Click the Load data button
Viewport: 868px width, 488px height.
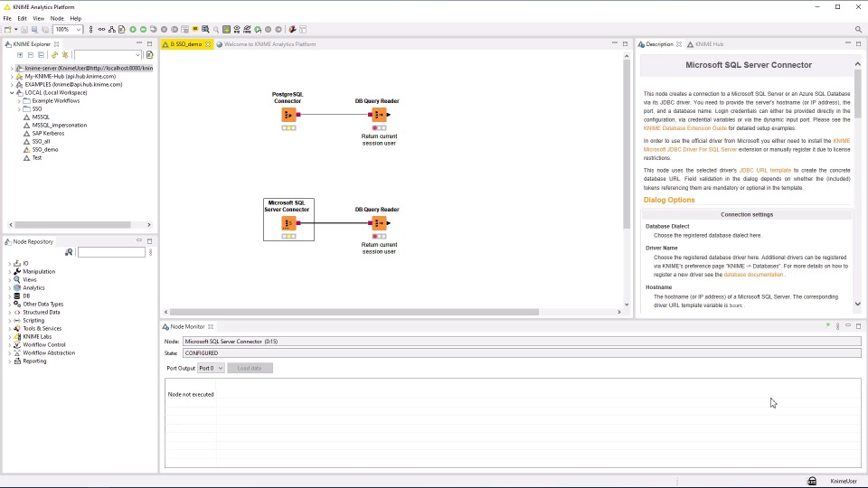[250, 368]
